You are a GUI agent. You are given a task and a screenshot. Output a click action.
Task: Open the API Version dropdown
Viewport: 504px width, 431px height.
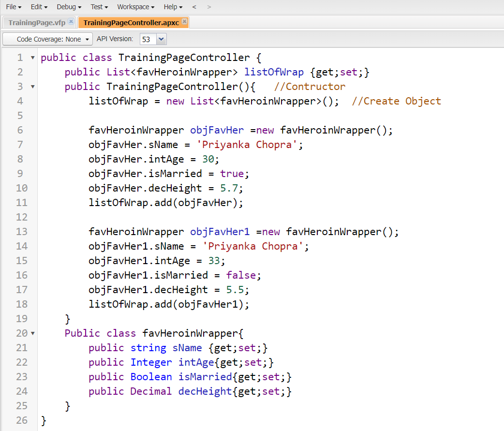(161, 39)
